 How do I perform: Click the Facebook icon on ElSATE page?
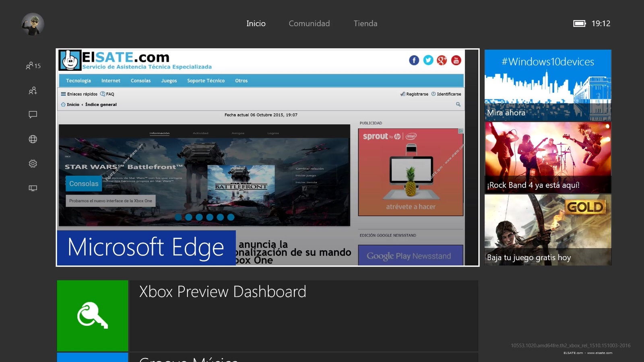(414, 60)
